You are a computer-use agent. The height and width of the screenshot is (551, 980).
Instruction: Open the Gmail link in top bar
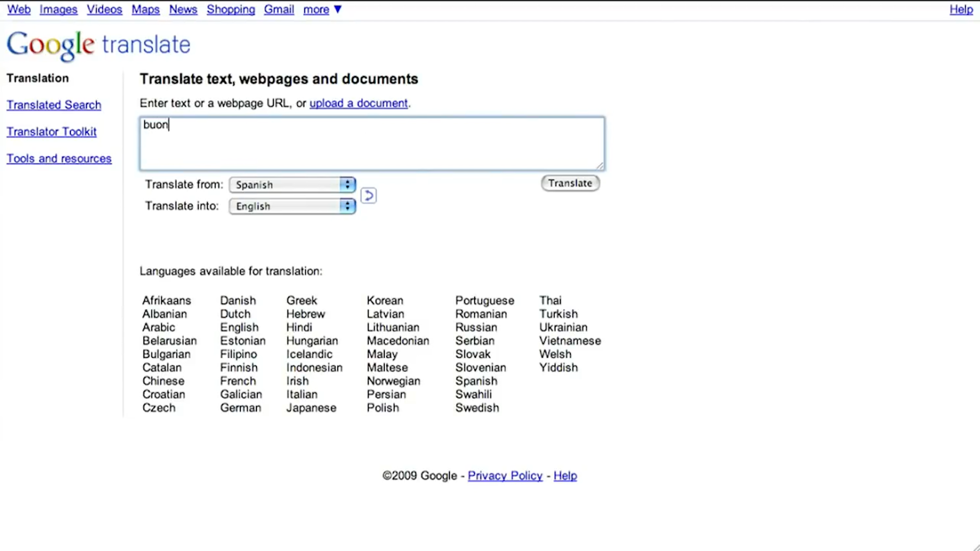point(279,9)
